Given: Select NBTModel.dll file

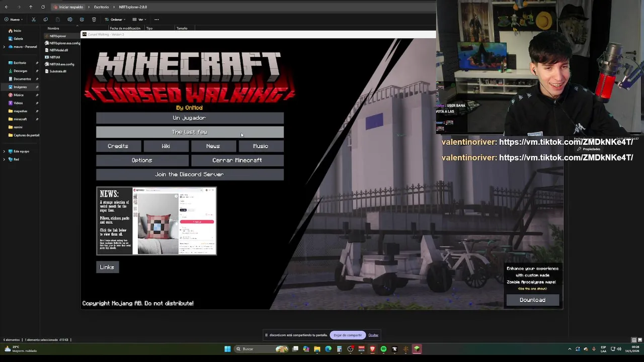Looking at the screenshot, I should pyautogui.click(x=58, y=50).
